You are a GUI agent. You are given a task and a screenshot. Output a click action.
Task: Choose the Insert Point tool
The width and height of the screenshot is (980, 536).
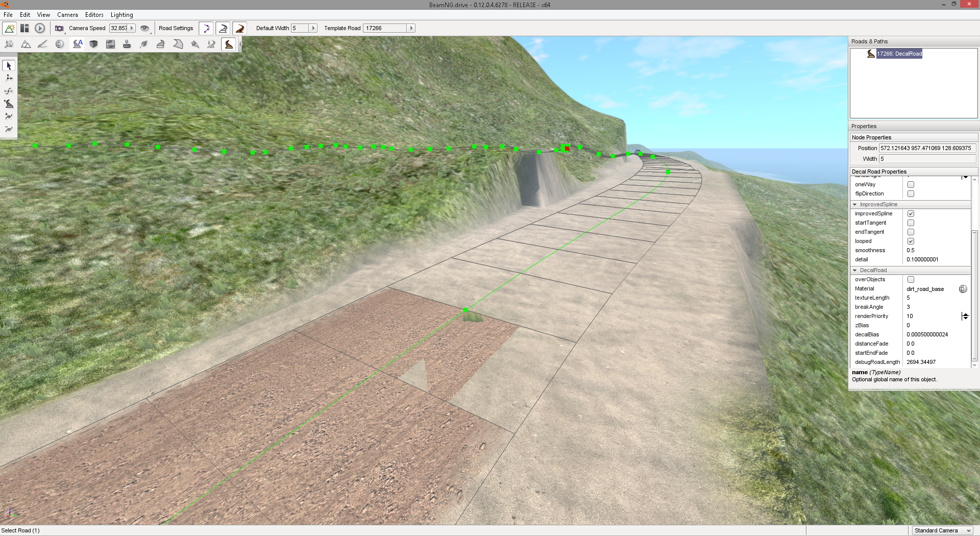point(9,116)
